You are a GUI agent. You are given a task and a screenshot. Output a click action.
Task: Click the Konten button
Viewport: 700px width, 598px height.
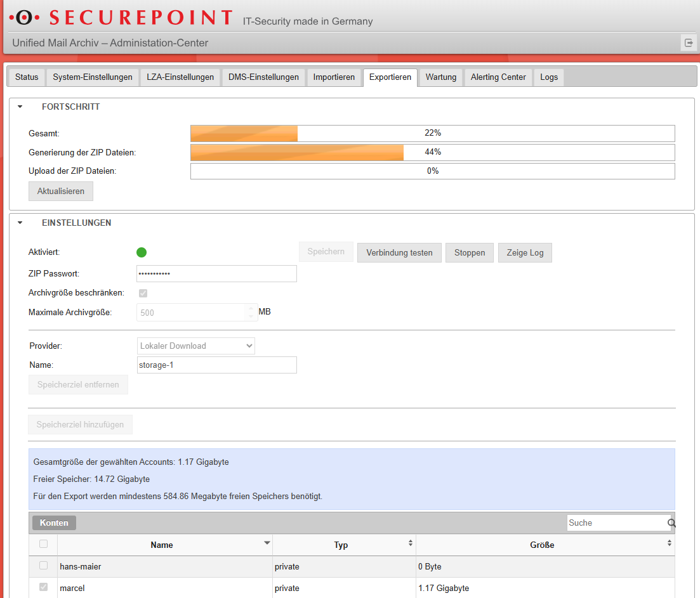[x=54, y=523]
